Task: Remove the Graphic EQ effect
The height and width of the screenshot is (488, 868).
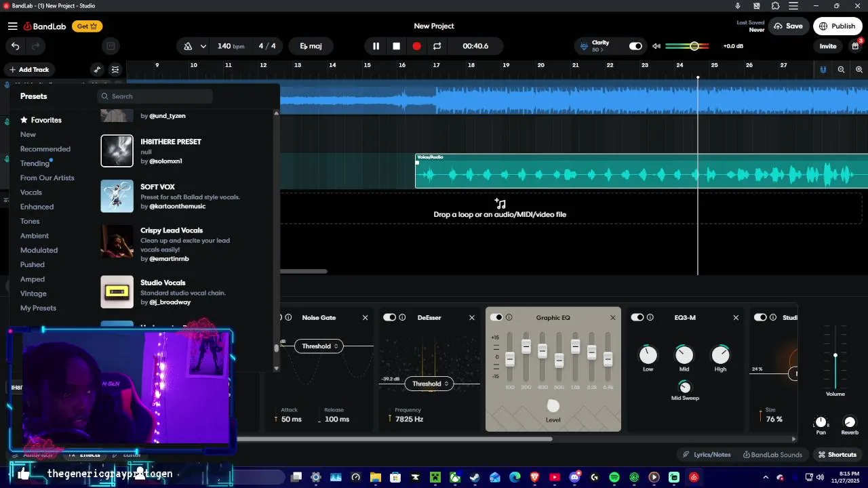Action: 613,317
